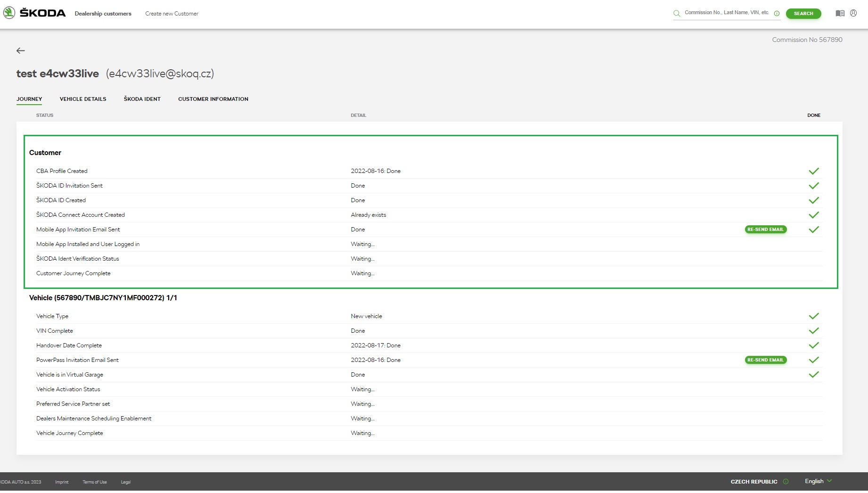Click the Czech Republic country label
Image resolution: width=868 pixels, height=493 pixels.
pyautogui.click(x=754, y=482)
